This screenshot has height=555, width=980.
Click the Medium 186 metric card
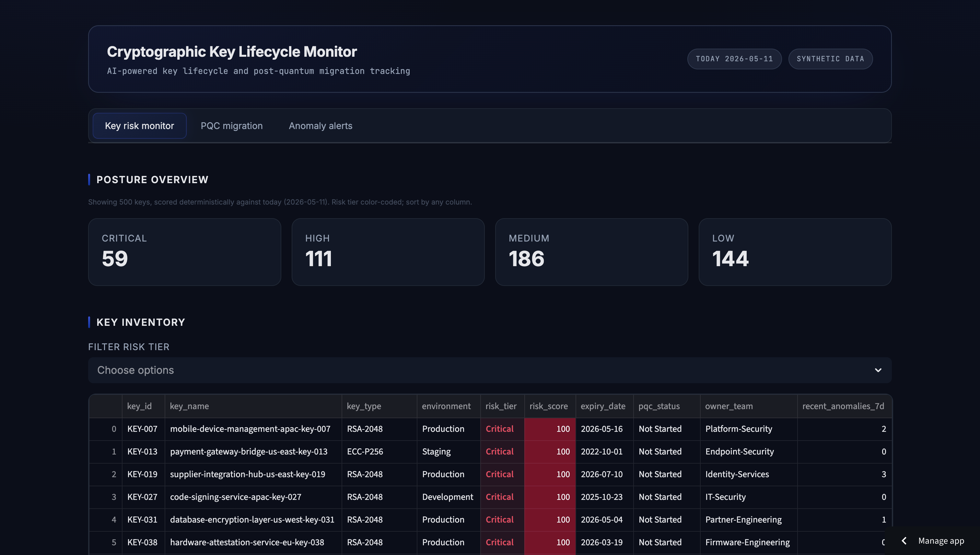coord(591,252)
